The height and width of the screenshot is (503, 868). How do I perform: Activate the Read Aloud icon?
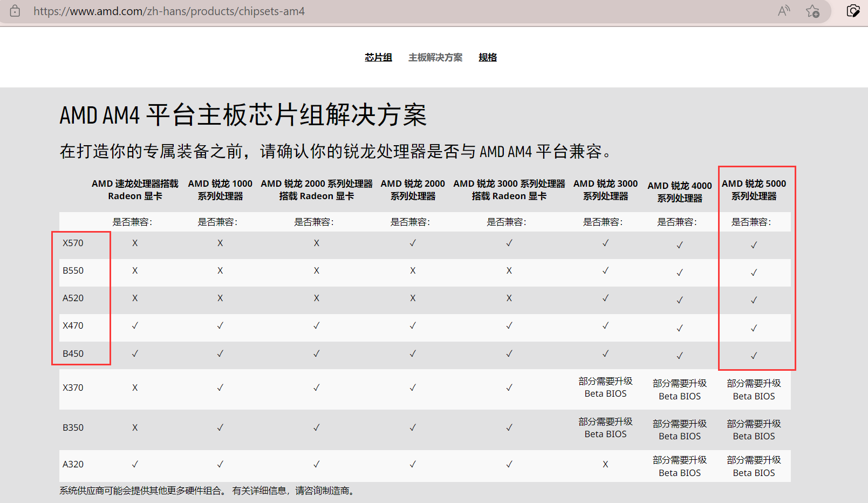click(784, 11)
